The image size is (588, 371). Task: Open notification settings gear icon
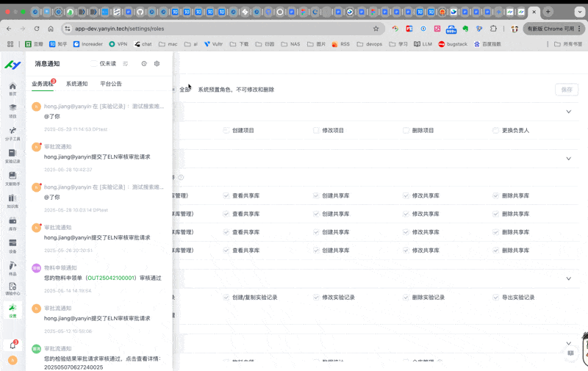(157, 64)
